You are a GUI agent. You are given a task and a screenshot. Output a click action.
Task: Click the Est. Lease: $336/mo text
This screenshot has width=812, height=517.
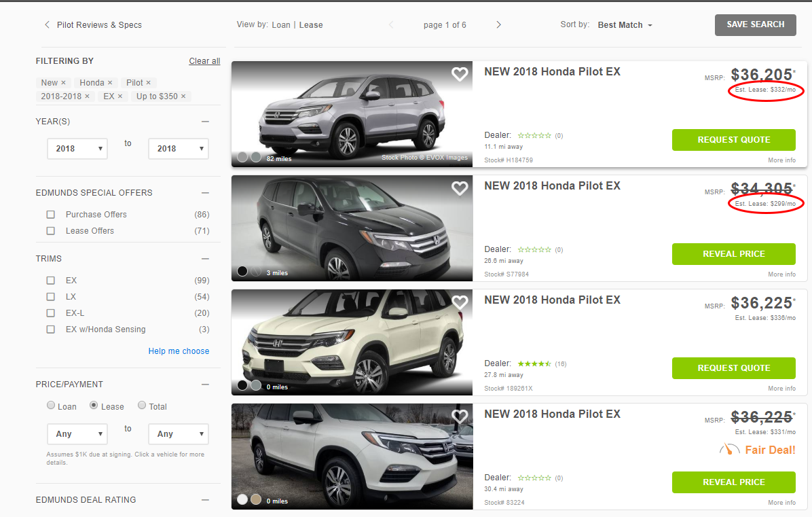(x=765, y=317)
